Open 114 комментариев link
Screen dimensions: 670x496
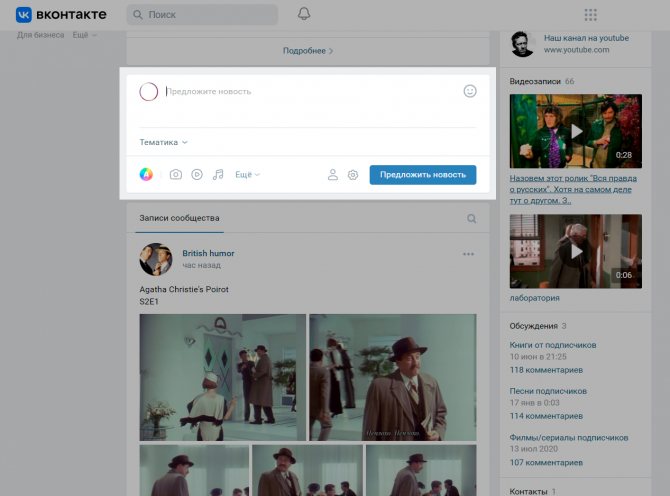pos(546,416)
